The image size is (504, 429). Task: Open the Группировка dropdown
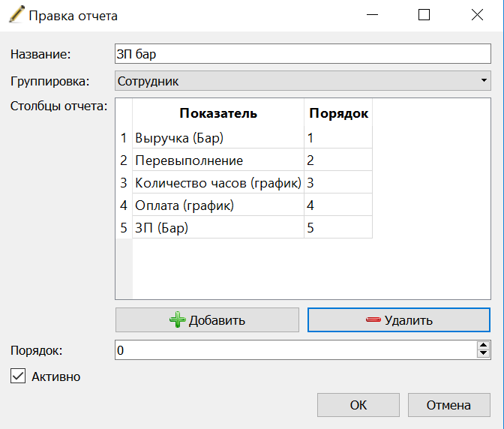303,81
